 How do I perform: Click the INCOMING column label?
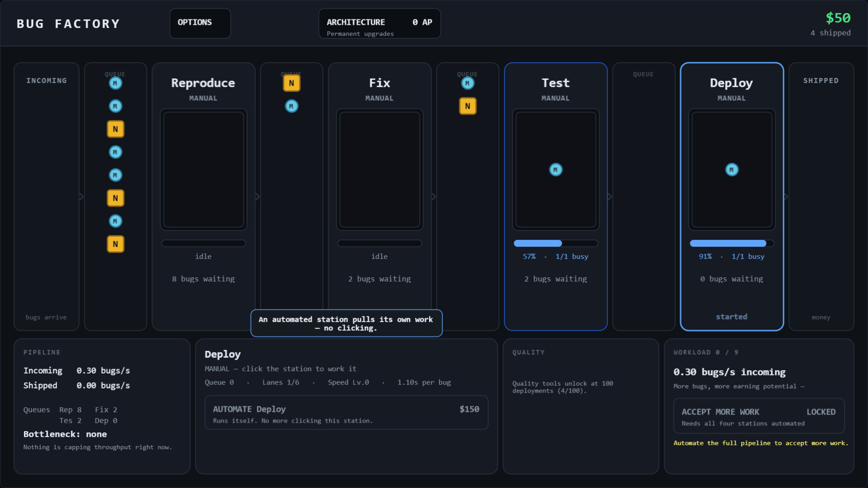click(x=47, y=80)
